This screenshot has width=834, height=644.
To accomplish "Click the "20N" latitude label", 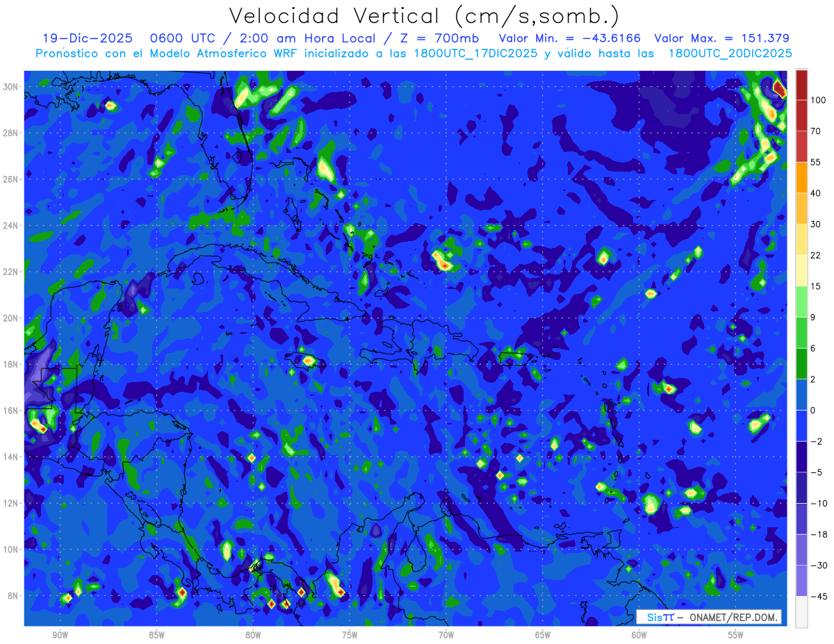I will point(12,318).
